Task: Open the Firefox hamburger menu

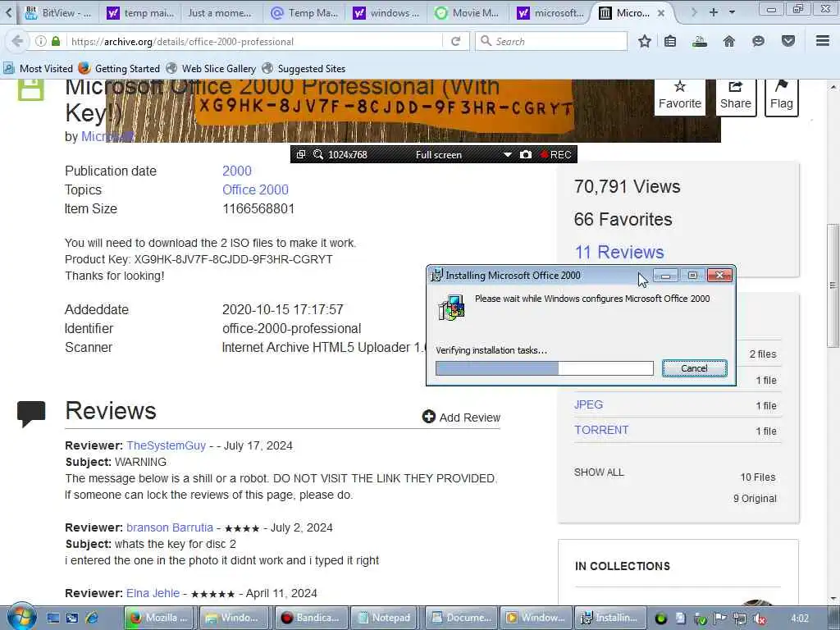Action: point(823,41)
